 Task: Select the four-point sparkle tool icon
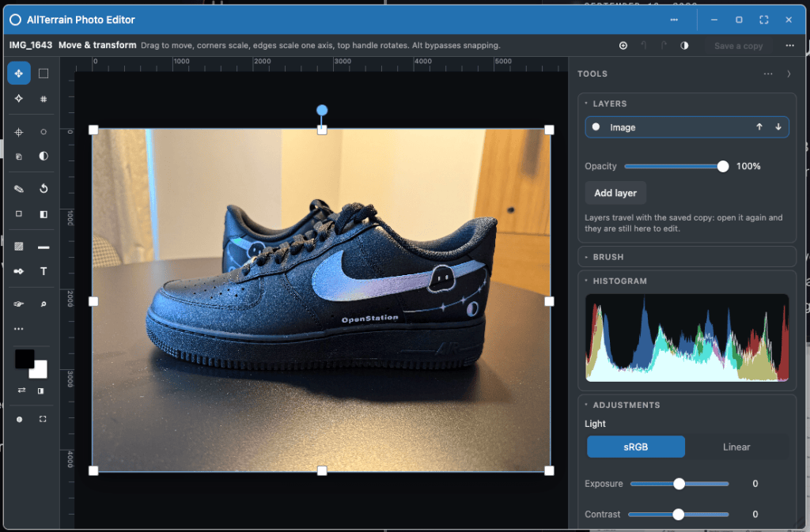point(19,99)
